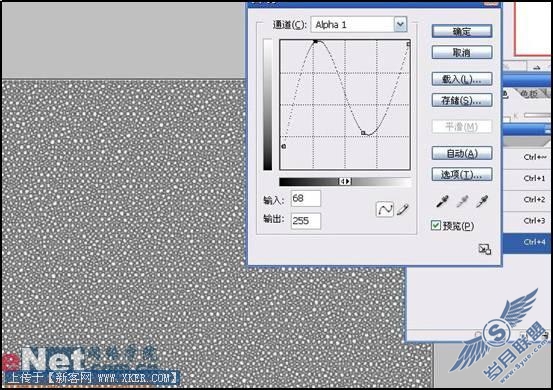
Task: Open the 选项(T)... options button
Action: coord(462,174)
